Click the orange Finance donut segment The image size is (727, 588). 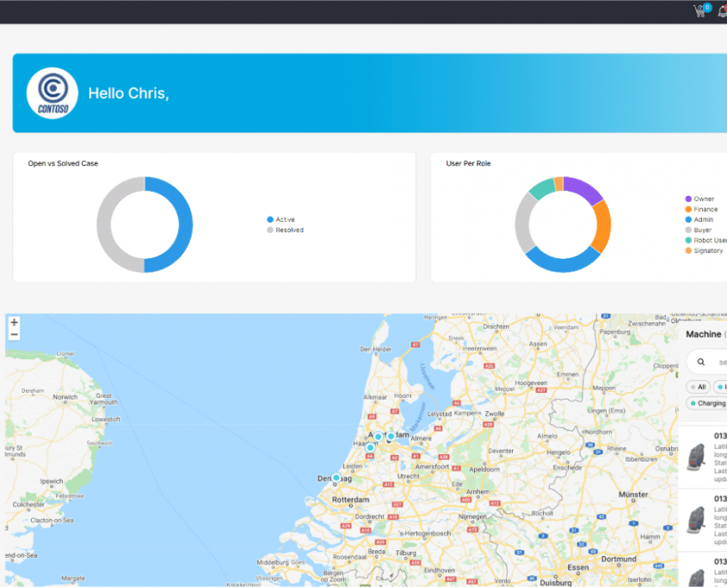tap(602, 226)
